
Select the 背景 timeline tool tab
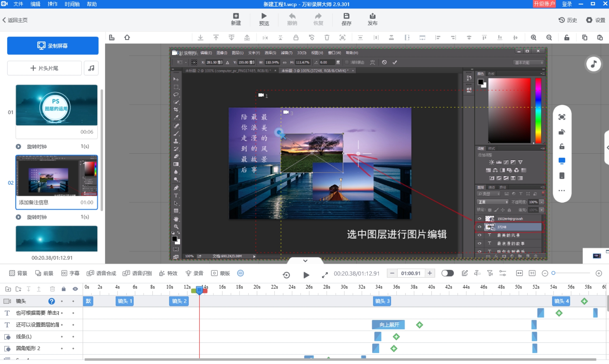coord(18,273)
